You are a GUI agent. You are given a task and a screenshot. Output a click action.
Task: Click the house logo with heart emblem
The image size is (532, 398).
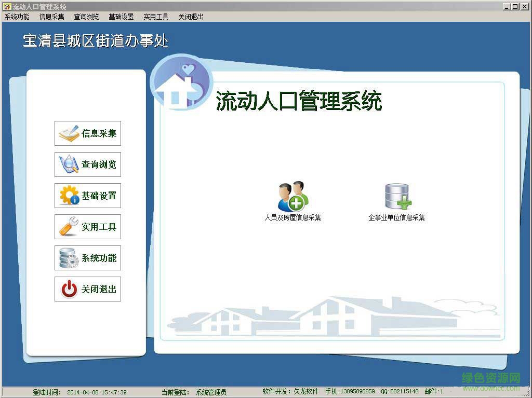[180, 83]
